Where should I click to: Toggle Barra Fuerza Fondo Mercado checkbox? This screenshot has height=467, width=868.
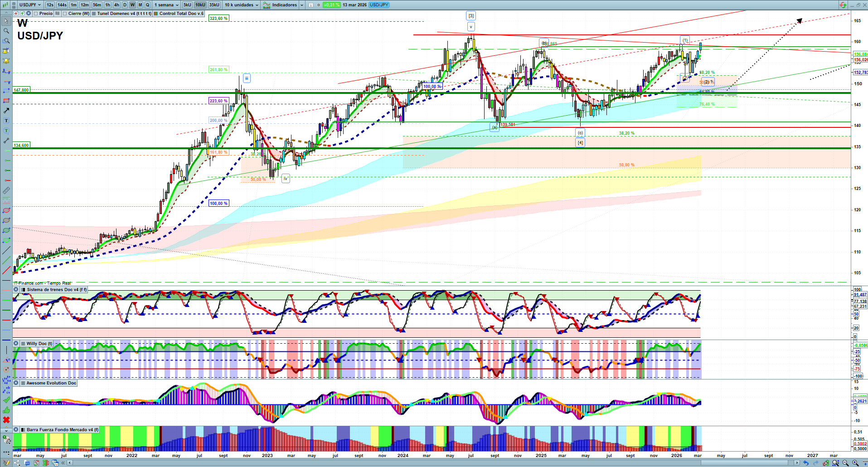(x=24, y=430)
